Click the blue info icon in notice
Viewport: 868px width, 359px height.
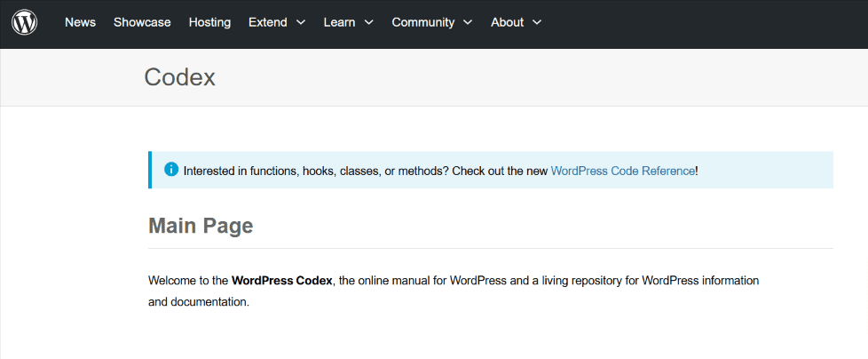pos(171,170)
